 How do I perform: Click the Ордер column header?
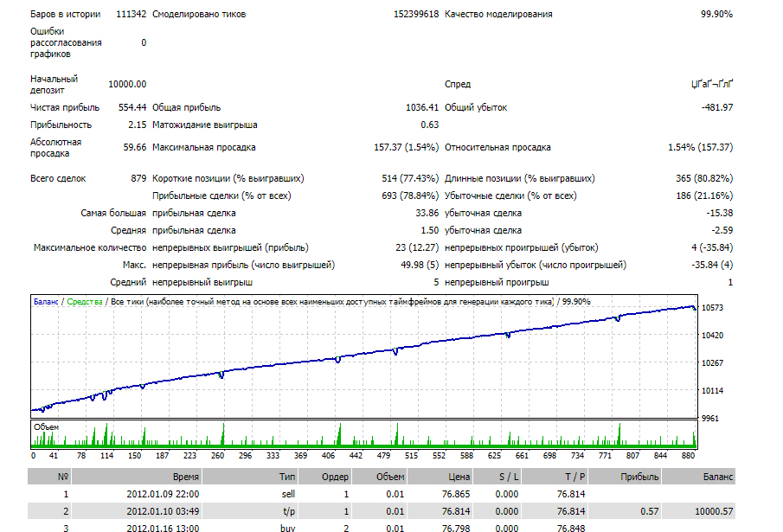click(x=325, y=477)
